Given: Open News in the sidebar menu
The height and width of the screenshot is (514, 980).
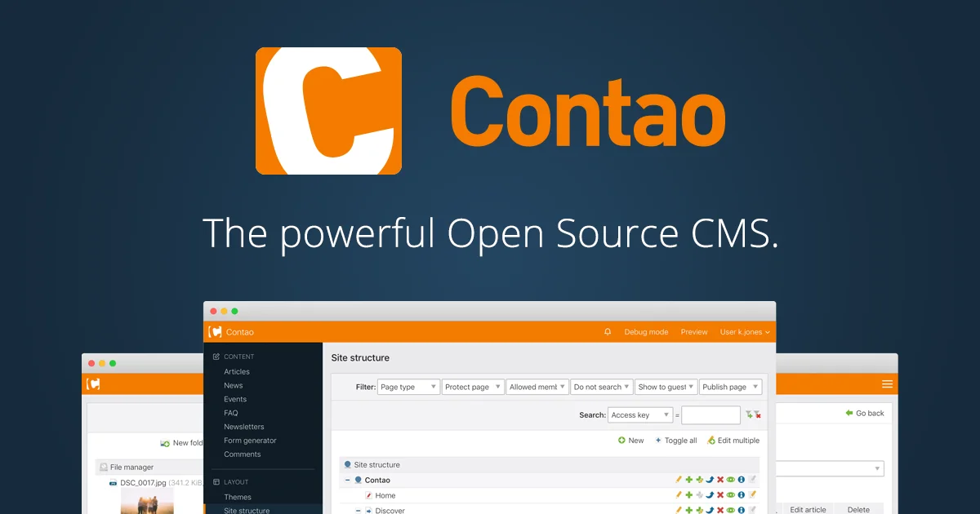Looking at the screenshot, I should (x=234, y=385).
